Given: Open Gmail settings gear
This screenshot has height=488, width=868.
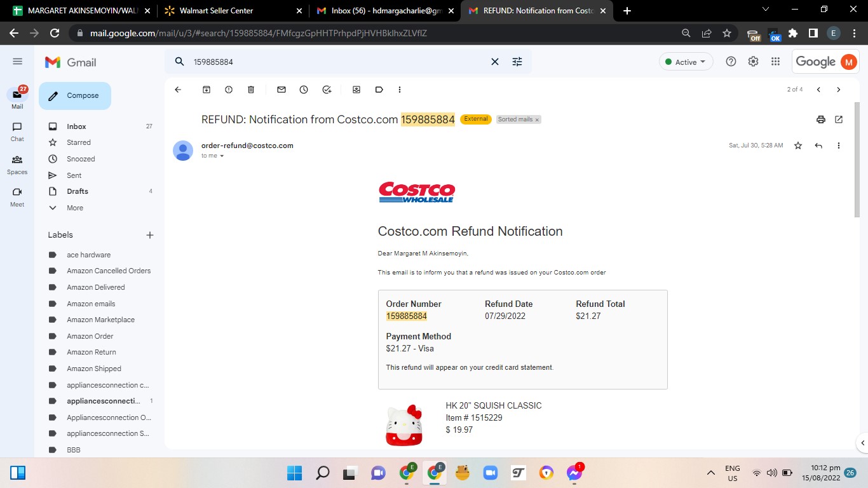Looking at the screenshot, I should coord(753,62).
